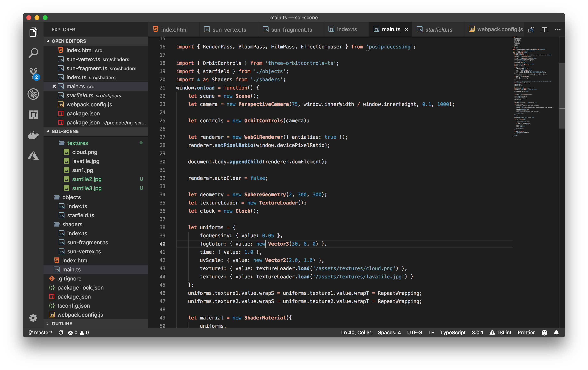
Task: Collapse the SOL-SCENE folder section
Action: (x=65, y=131)
